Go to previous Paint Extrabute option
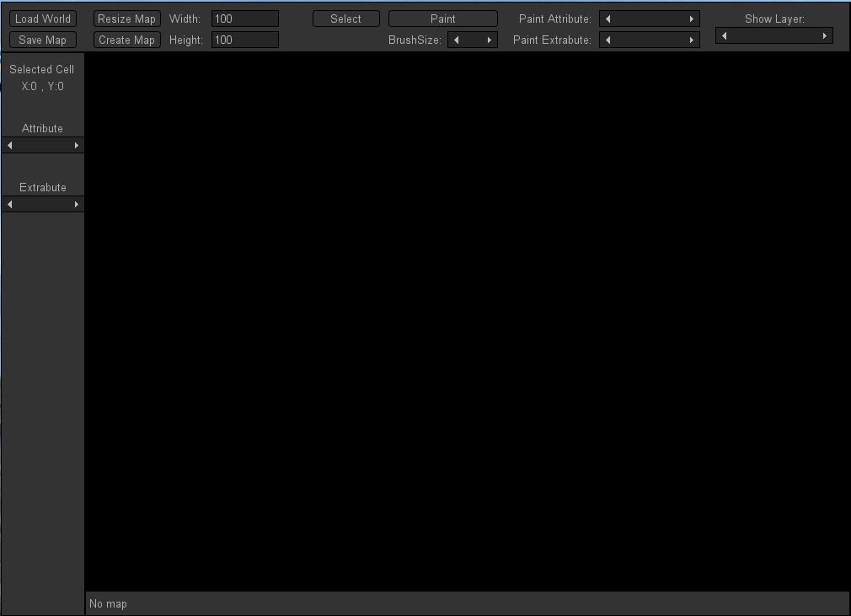This screenshot has height=616, width=851. pyautogui.click(x=608, y=40)
